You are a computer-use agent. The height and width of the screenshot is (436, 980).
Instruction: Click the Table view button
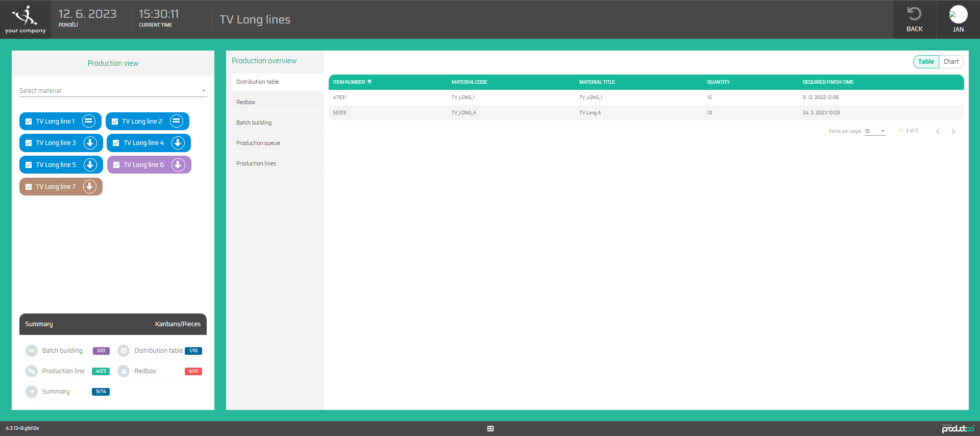point(926,62)
